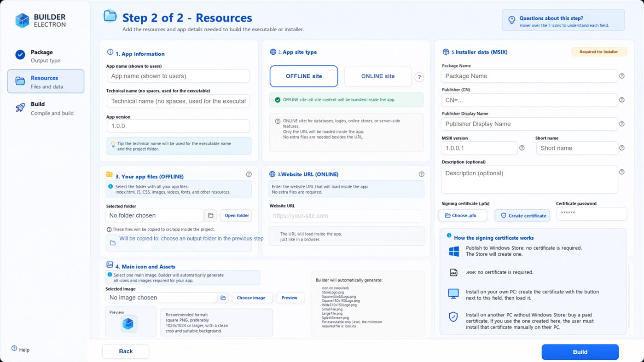Click the tip about the technical name

(179, 146)
